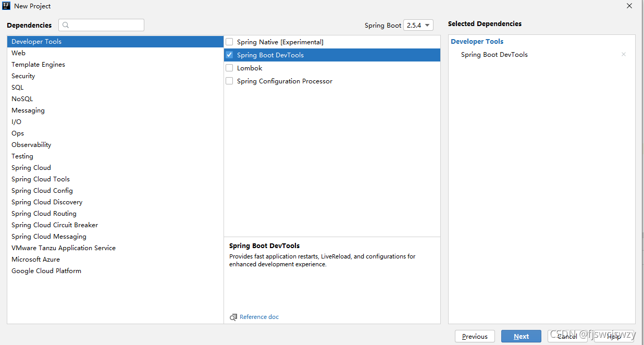This screenshot has width=644, height=345.
Task: Close the New Project dialog window
Action: pos(629,6)
